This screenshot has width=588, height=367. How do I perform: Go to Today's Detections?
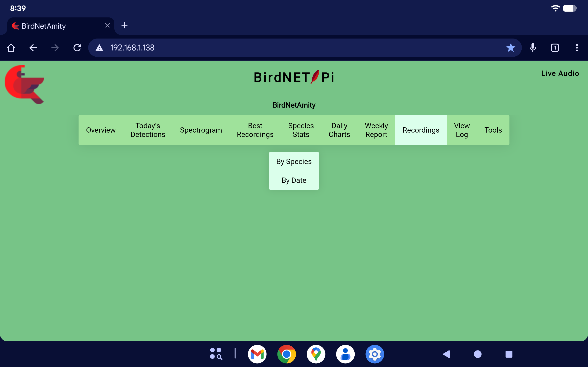[x=148, y=130]
